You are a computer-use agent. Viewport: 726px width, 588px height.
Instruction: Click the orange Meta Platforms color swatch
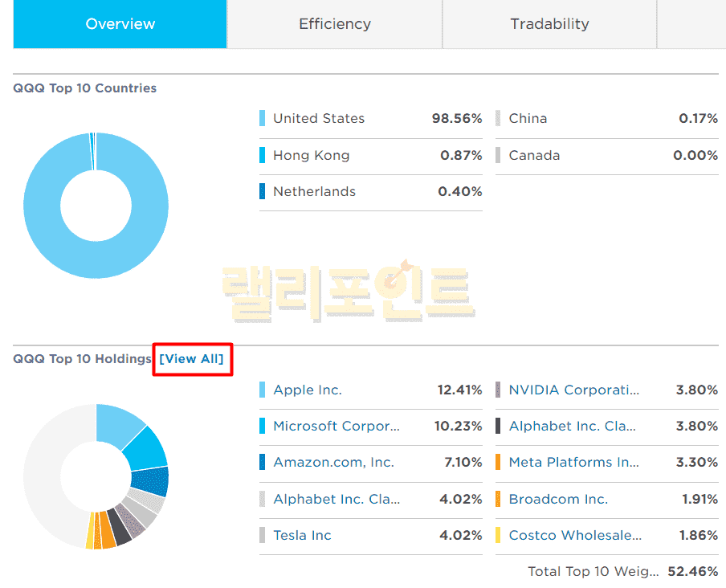(499, 462)
